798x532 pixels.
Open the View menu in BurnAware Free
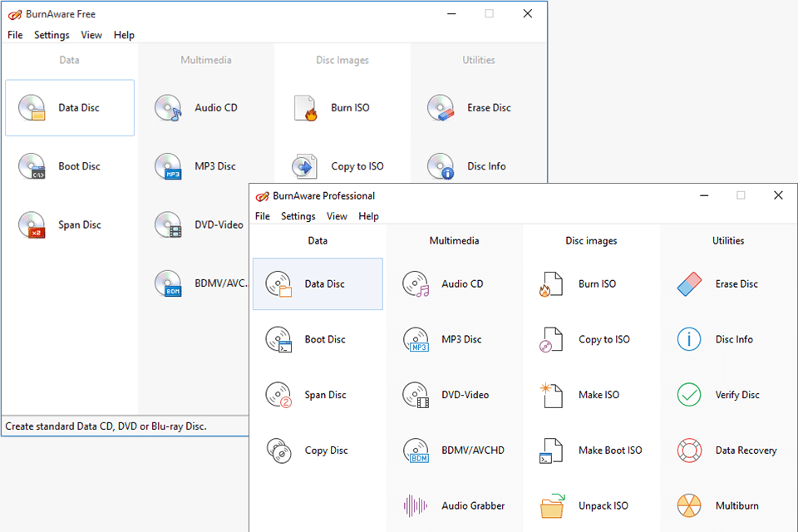tap(91, 35)
